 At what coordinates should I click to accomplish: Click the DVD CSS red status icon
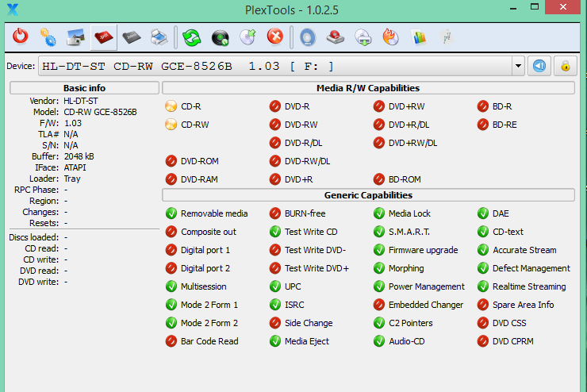pos(483,323)
